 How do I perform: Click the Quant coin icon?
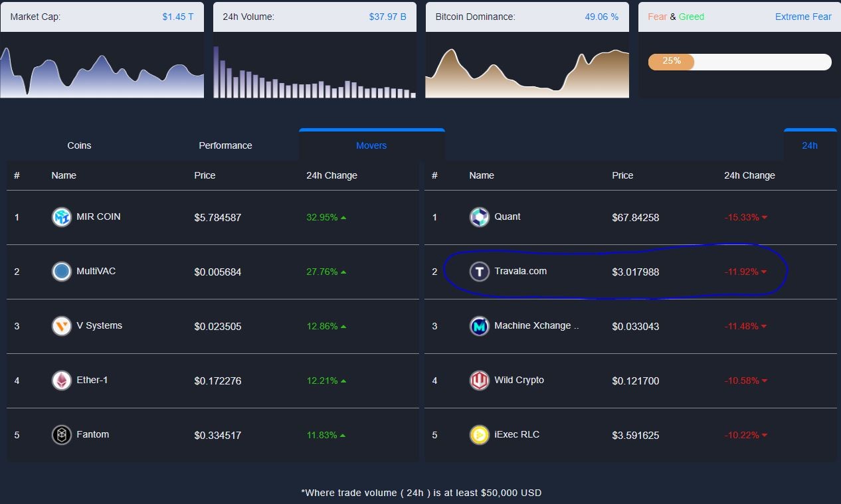479,217
